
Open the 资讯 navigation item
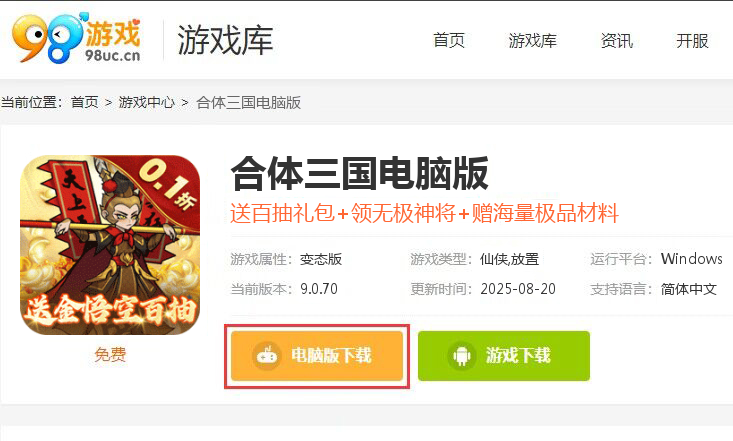(x=617, y=40)
